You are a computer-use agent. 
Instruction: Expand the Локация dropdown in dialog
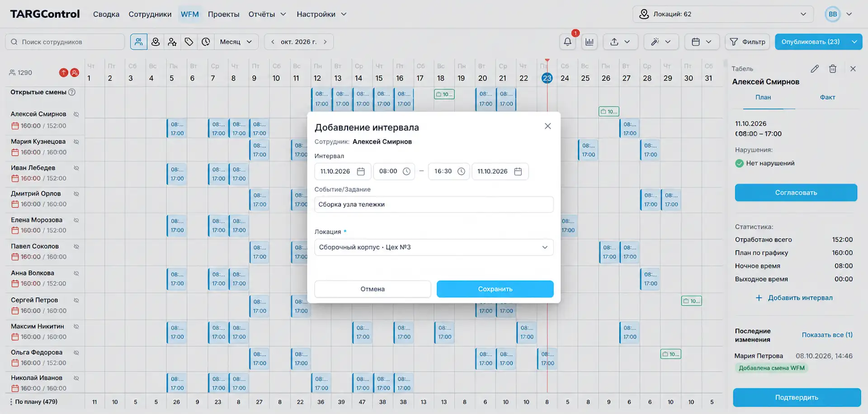point(434,247)
